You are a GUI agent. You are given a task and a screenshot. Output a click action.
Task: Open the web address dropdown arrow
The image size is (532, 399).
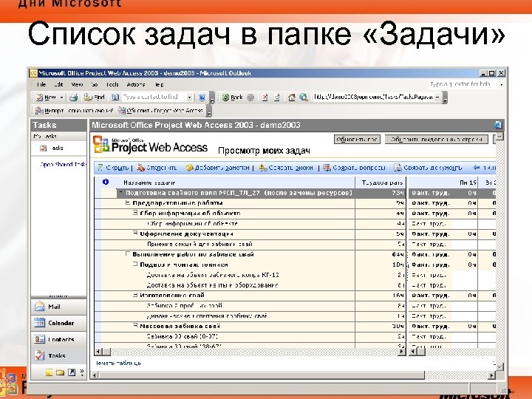point(437,98)
